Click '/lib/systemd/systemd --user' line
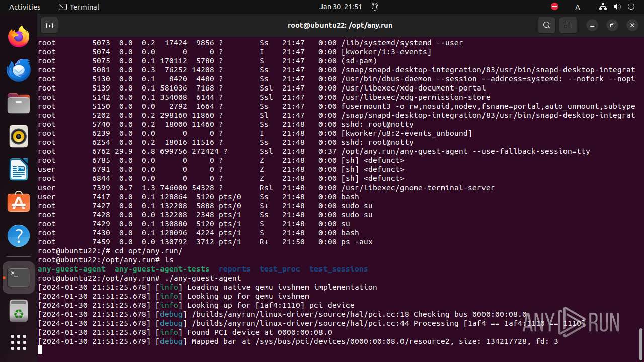This screenshot has width=644, height=362. (x=402, y=43)
